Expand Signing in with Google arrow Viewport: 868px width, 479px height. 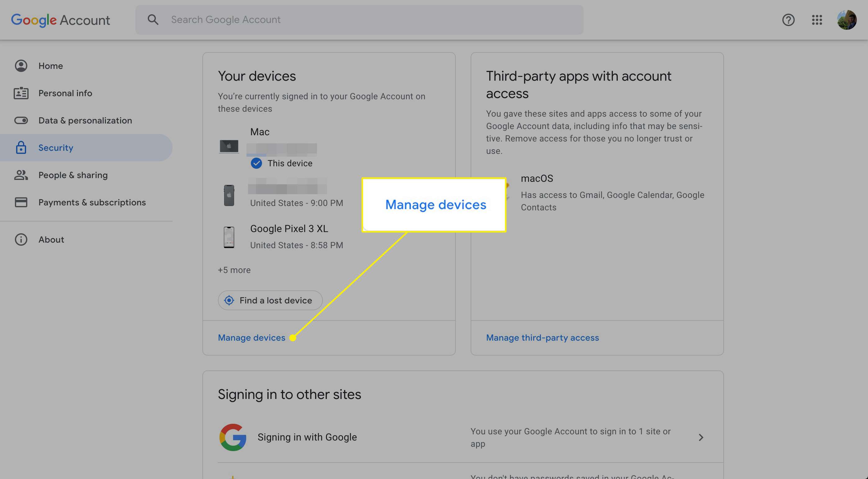[701, 437]
